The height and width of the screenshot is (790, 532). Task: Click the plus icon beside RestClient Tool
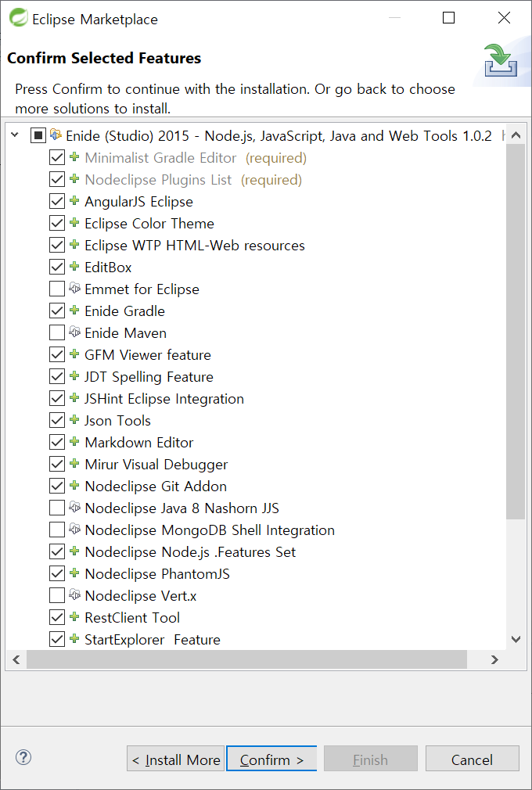coord(74,616)
